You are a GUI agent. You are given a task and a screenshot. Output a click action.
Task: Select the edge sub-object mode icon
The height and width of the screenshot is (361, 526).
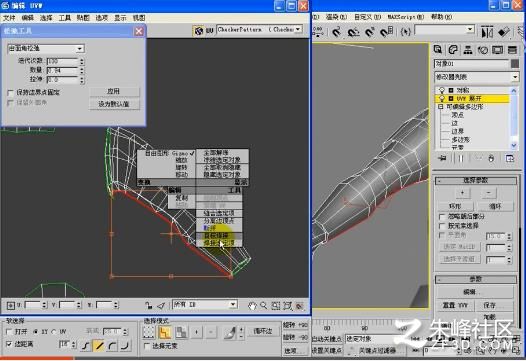165,332
